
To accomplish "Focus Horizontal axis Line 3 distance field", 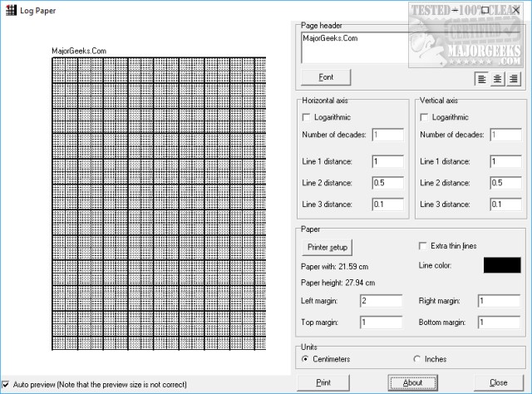I will click(x=388, y=204).
